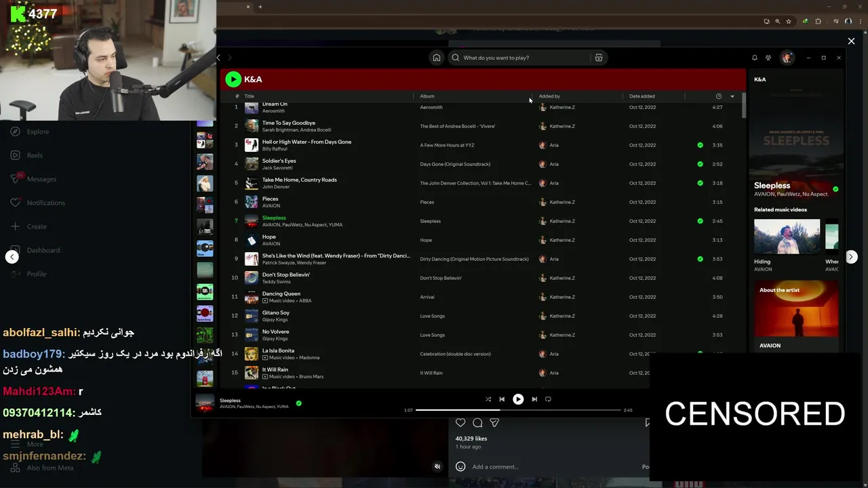Toggle shuffle in the player bar

(488, 399)
